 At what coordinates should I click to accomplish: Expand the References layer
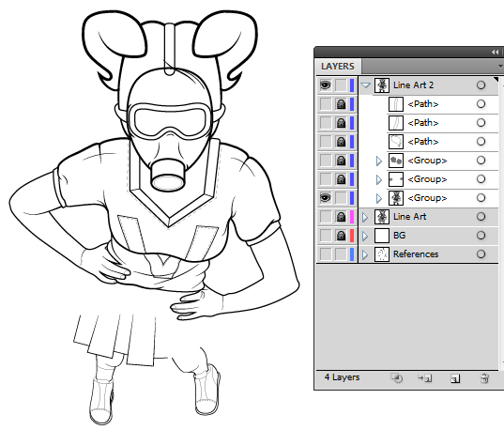click(x=365, y=254)
